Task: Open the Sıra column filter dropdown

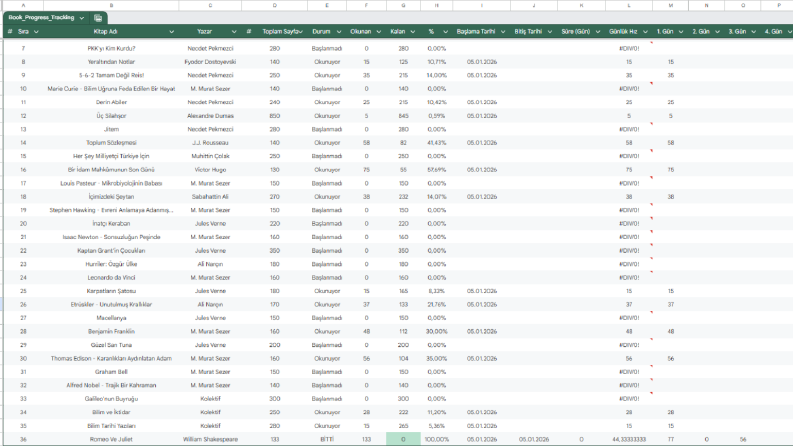Action: (x=36, y=31)
